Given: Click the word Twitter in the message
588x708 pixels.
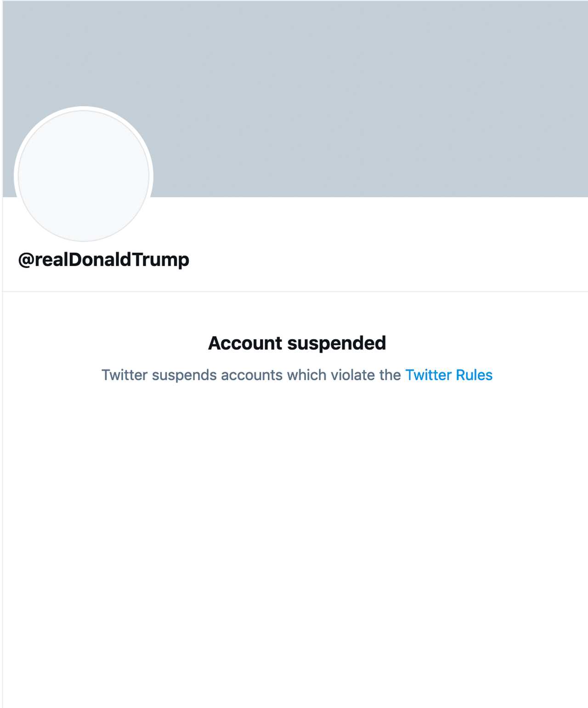Looking at the screenshot, I should click(x=125, y=375).
